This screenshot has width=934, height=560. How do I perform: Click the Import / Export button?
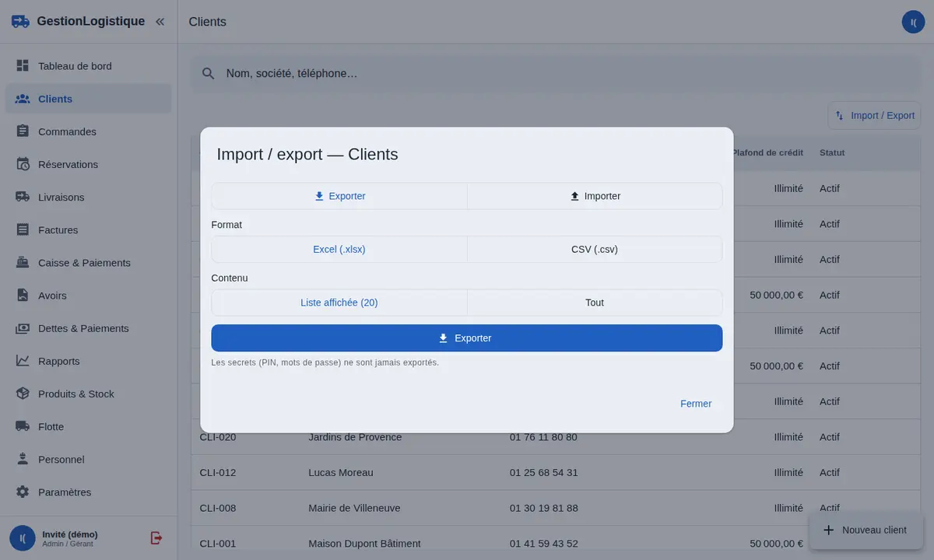(x=874, y=115)
